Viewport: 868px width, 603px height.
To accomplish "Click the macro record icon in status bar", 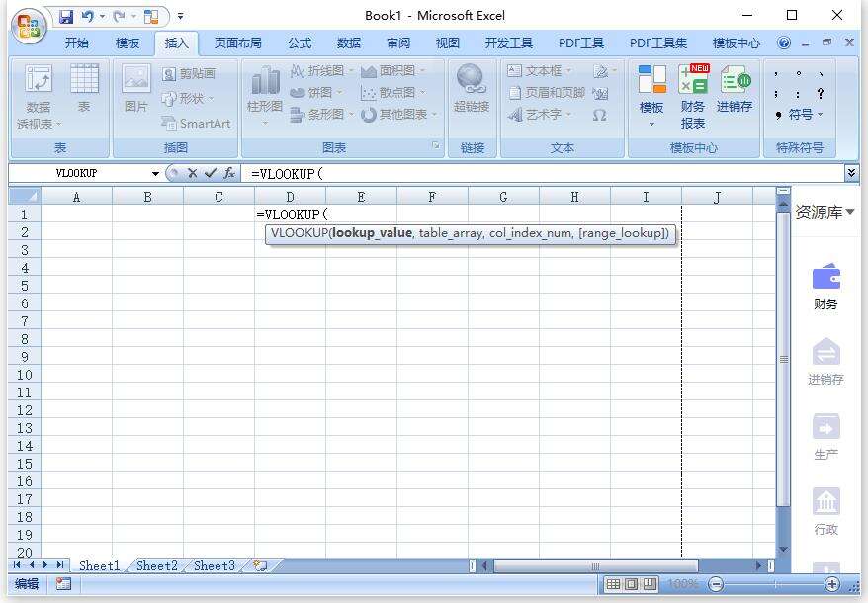I will point(63,583).
